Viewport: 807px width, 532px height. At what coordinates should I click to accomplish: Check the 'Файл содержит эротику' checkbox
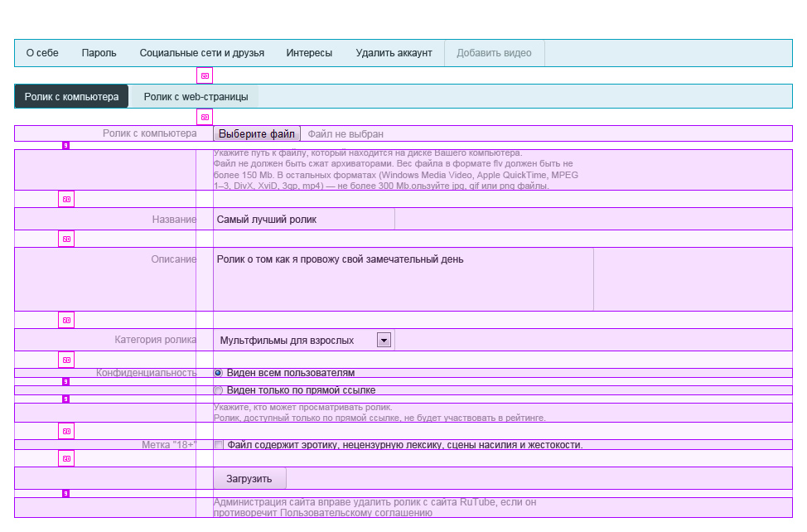pos(219,445)
